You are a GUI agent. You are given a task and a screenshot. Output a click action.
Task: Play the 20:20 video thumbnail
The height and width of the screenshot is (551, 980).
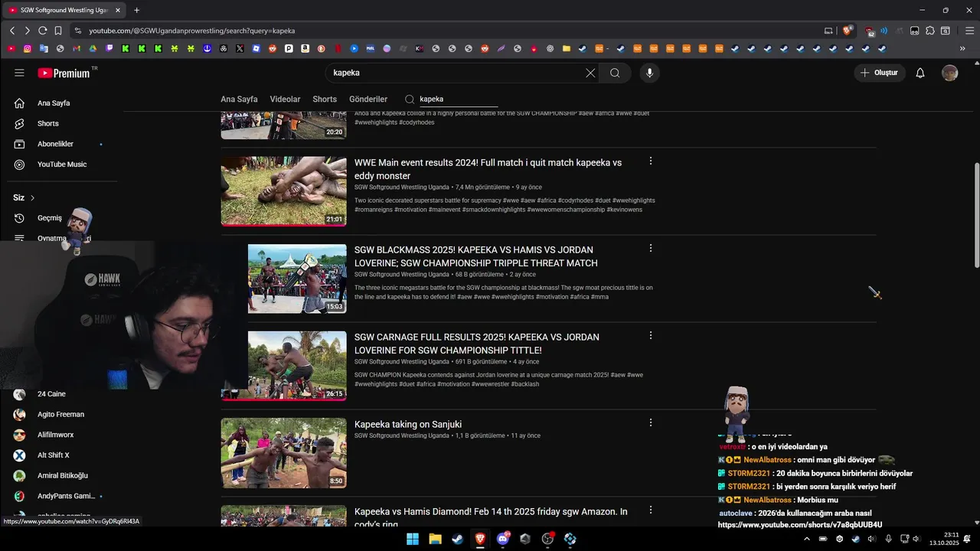283,125
